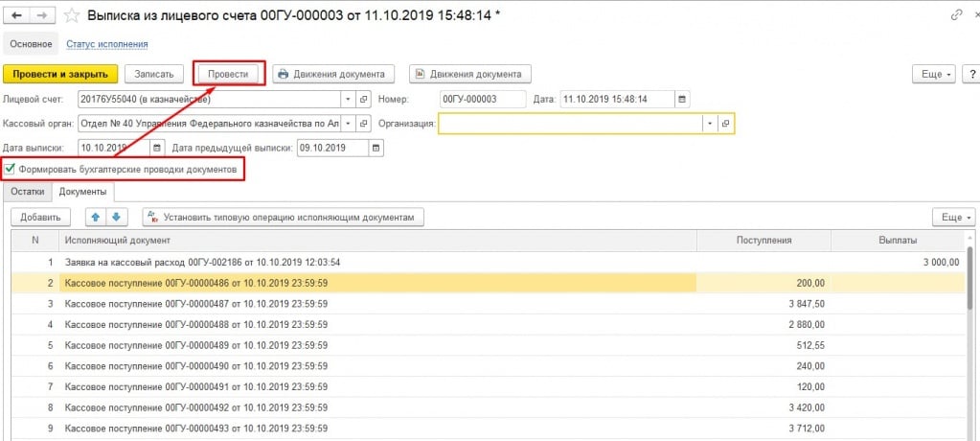Copy the document link via the chain icon
The height and width of the screenshot is (441, 980).
pyautogui.click(x=956, y=16)
